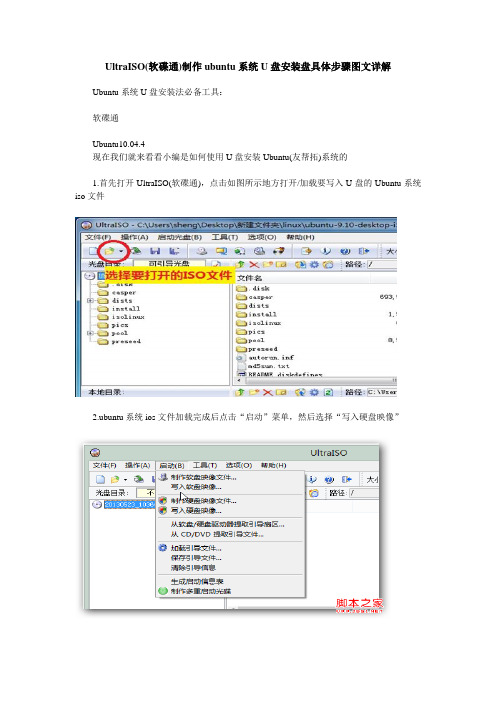Image resolution: width=496 pixels, height=702 pixels.
Task: Select the casper folder in the file list
Action: click(254, 297)
